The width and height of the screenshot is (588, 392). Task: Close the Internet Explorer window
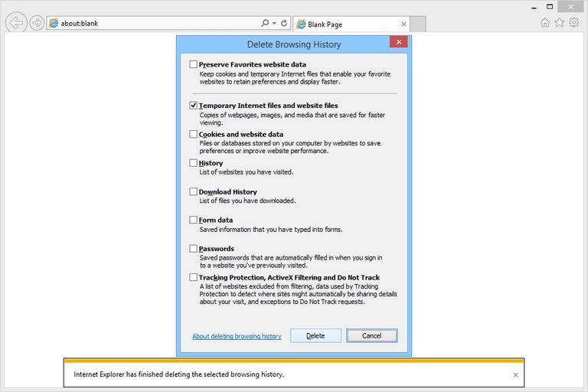(x=570, y=6)
